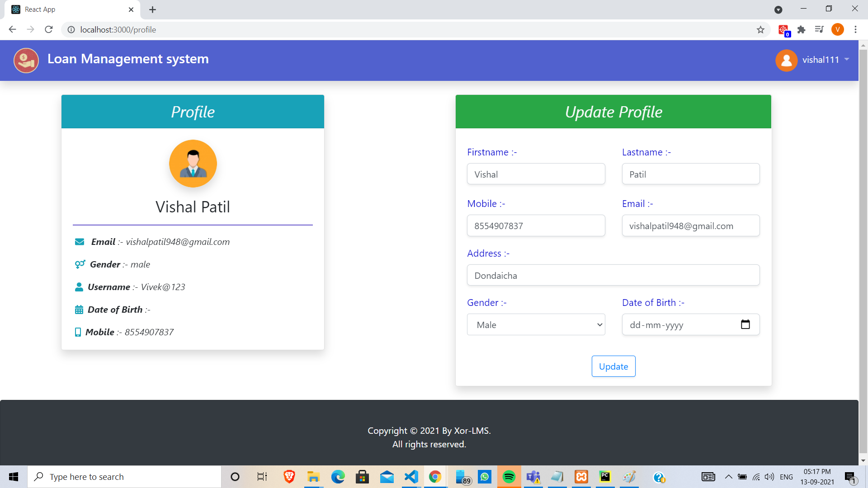The image size is (868, 488).
Task: Click the Loan Management system title link
Action: click(x=128, y=59)
